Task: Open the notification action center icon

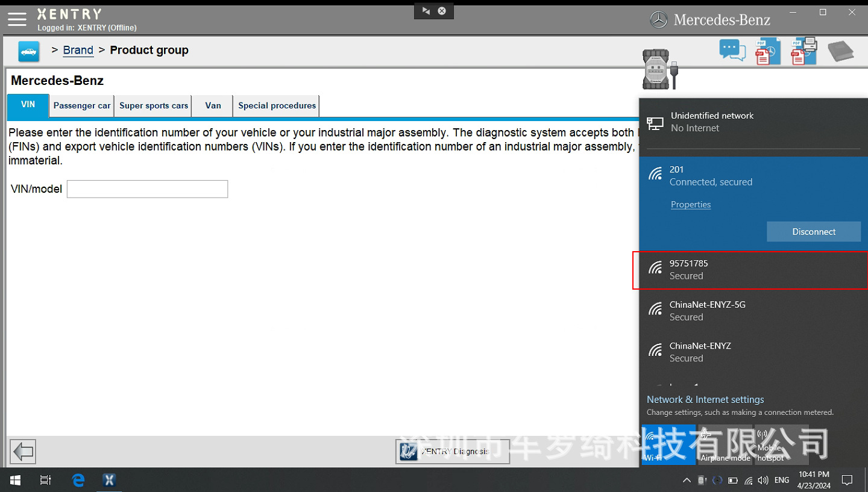Action: coord(847,481)
